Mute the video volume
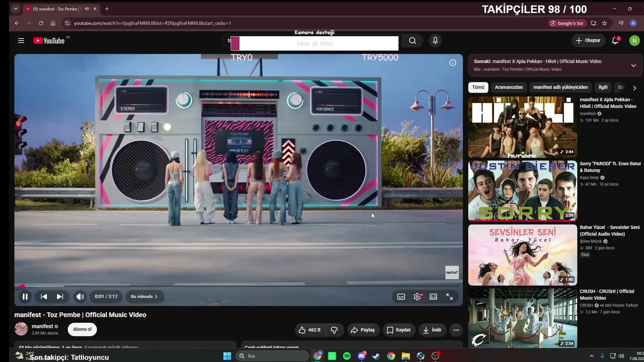This screenshot has height=362, width=644. tap(80, 297)
